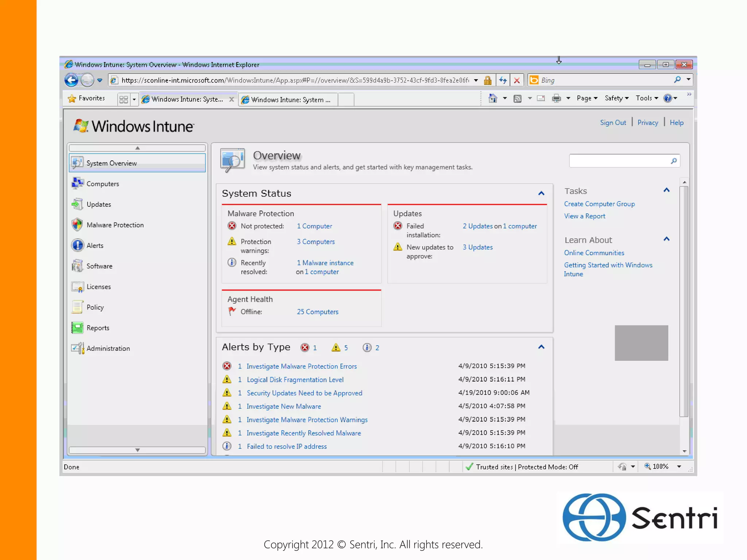This screenshot has height=560, width=747.
Task: Collapse the Tasks list chevron
Action: 666,190
